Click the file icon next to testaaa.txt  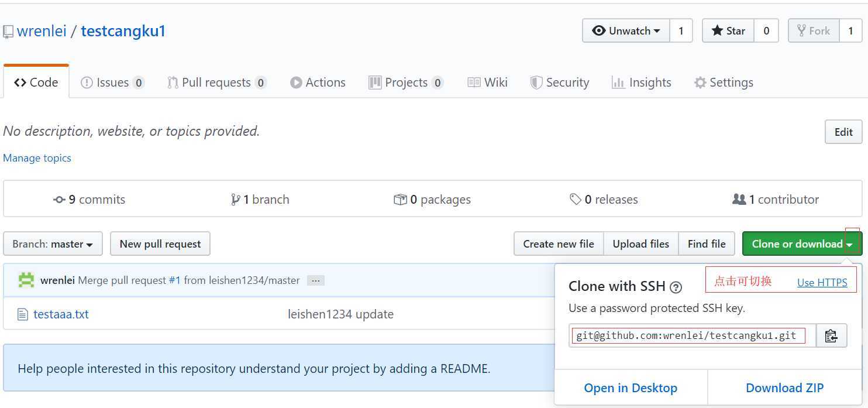pyautogui.click(x=23, y=315)
